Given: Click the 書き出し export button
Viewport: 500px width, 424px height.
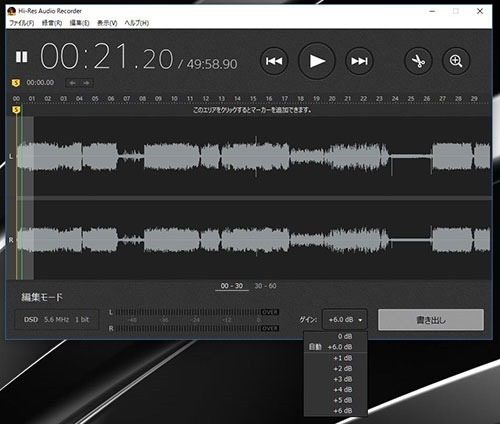Looking at the screenshot, I should pos(431,320).
